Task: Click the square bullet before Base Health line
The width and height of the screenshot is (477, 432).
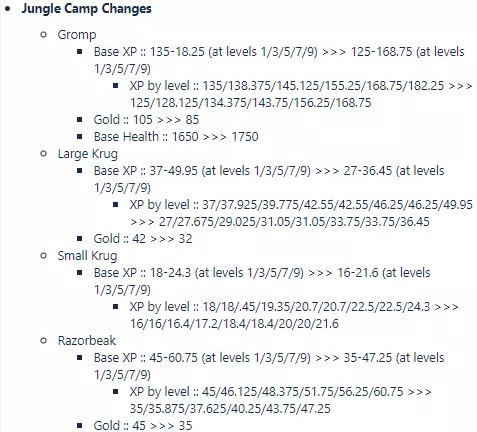Action: (80, 136)
